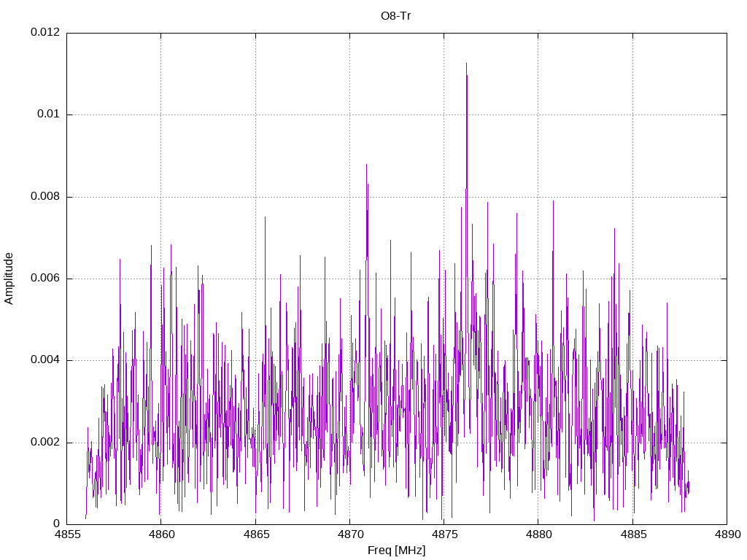The width and height of the screenshot is (747, 560).
Task: Click the 0 y-axis tick label
Action: coord(57,524)
